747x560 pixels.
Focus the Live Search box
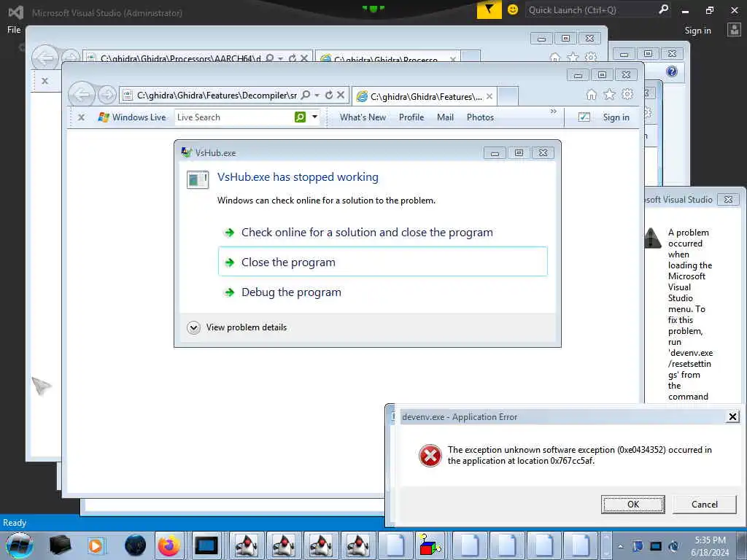pyautogui.click(x=234, y=117)
